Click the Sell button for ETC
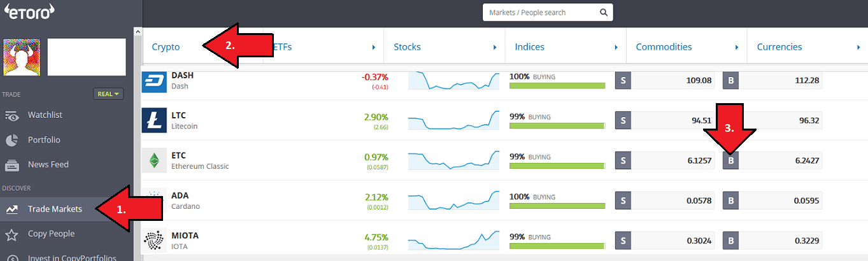The width and height of the screenshot is (868, 261). 623,160
